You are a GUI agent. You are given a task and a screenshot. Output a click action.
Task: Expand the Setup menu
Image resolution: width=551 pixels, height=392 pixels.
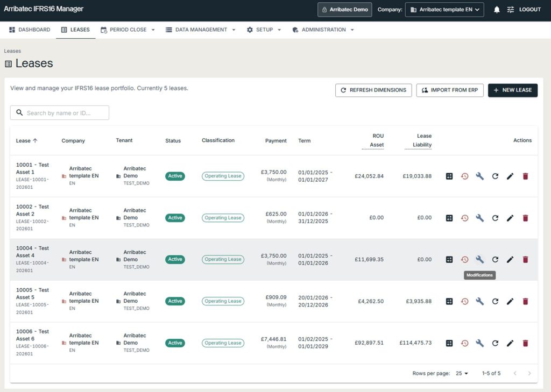tap(264, 30)
